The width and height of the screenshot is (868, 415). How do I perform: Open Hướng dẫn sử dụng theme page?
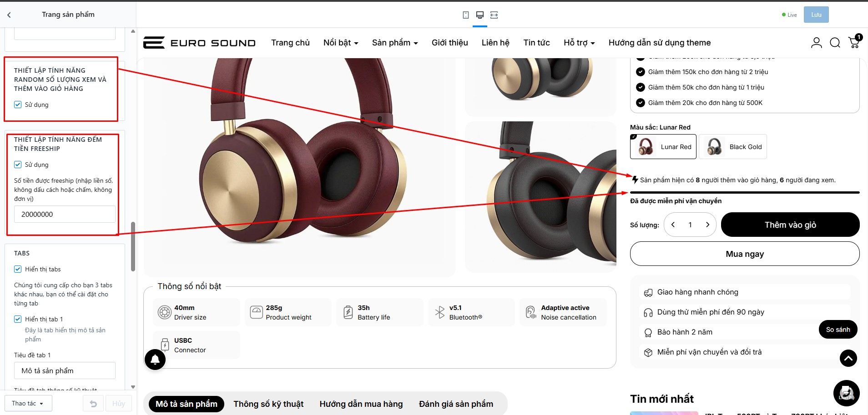tap(660, 43)
